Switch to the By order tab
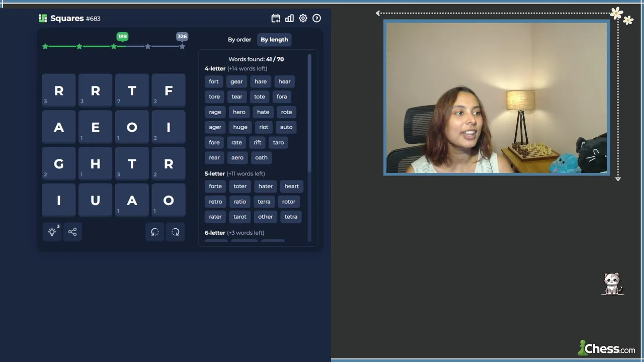 (x=239, y=40)
